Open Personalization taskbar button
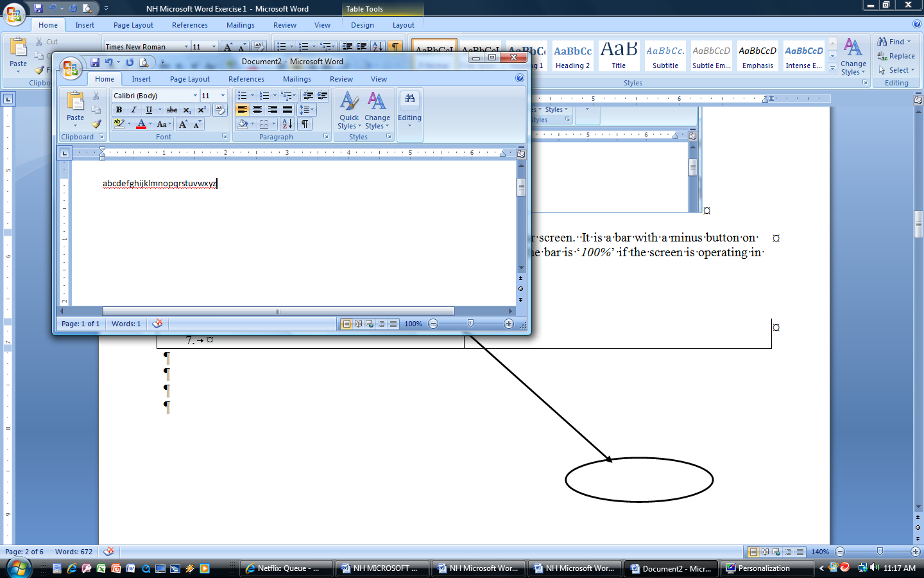The height and width of the screenshot is (578, 924). tap(766, 568)
